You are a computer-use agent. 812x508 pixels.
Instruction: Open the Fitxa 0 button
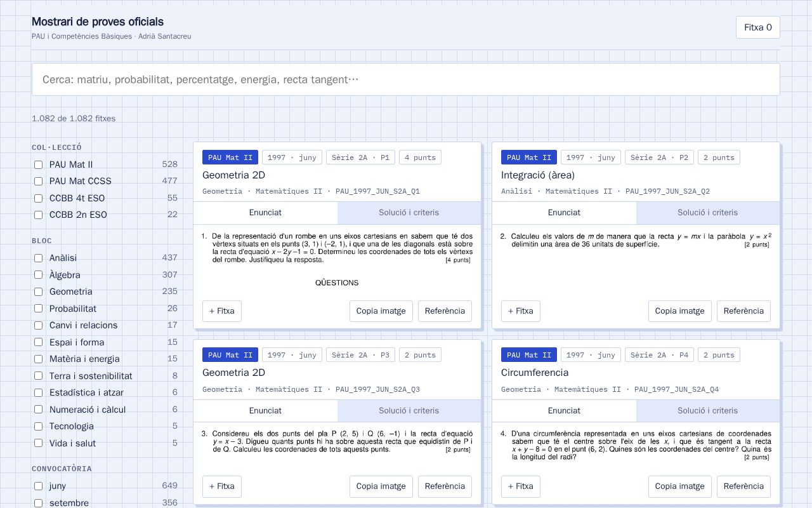pyautogui.click(x=757, y=27)
